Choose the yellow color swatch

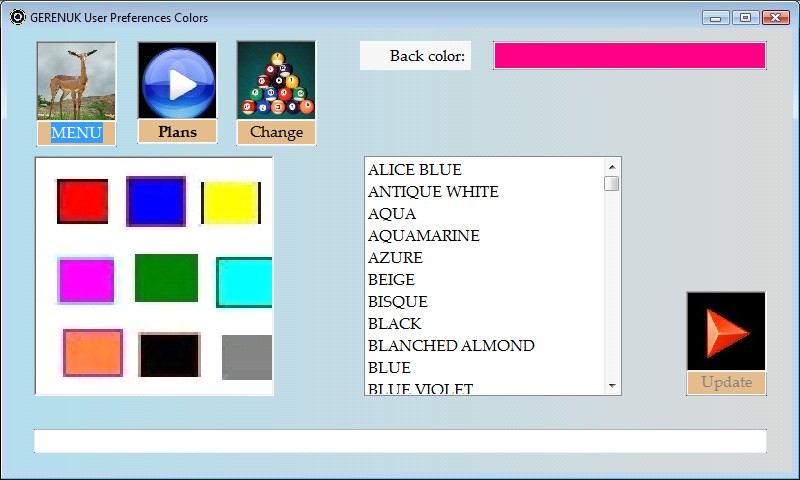point(230,203)
